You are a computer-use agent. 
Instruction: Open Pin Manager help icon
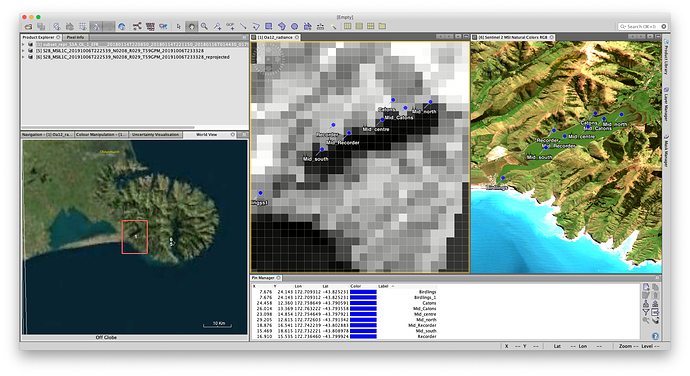click(655, 336)
